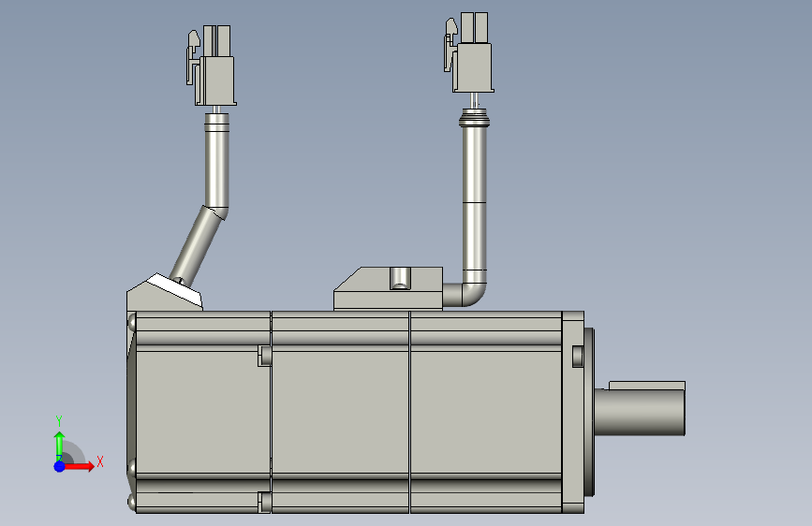The image size is (812, 526).
Task: Select the angled left cable segment
Action: point(198,245)
